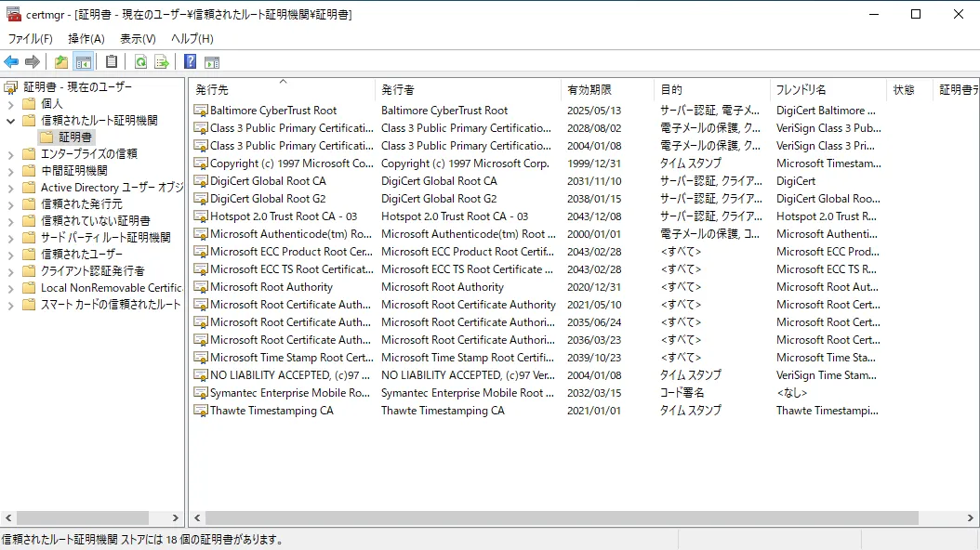Click the DigiCert Baltimore friendly name cell
Screen dimensions: 980x550
[x=826, y=111]
